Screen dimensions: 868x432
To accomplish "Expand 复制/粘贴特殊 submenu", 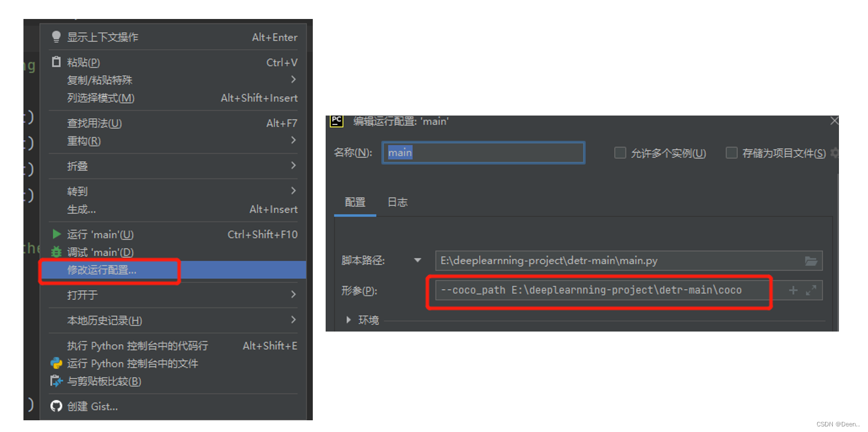I will coord(294,79).
